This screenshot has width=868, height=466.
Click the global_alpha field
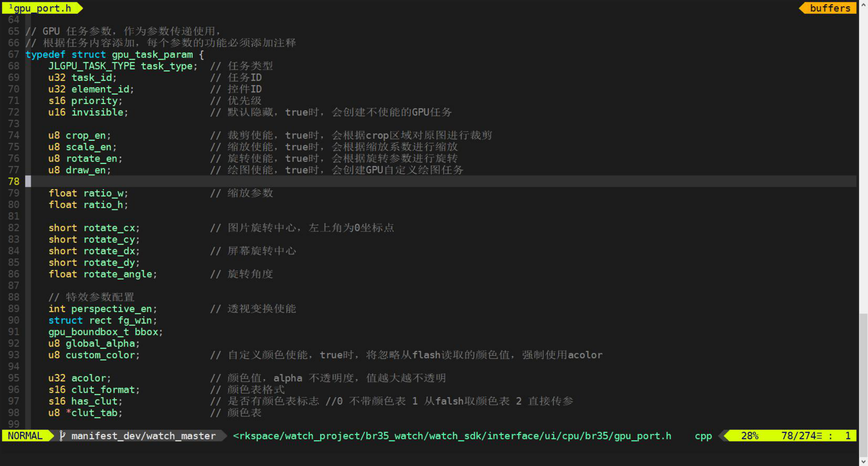[x=100, y=343]
